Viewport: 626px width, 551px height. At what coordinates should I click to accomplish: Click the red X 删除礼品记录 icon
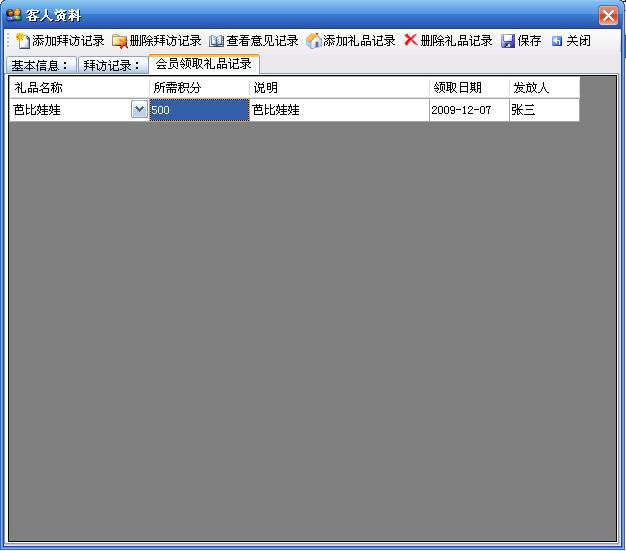[410, 40]
